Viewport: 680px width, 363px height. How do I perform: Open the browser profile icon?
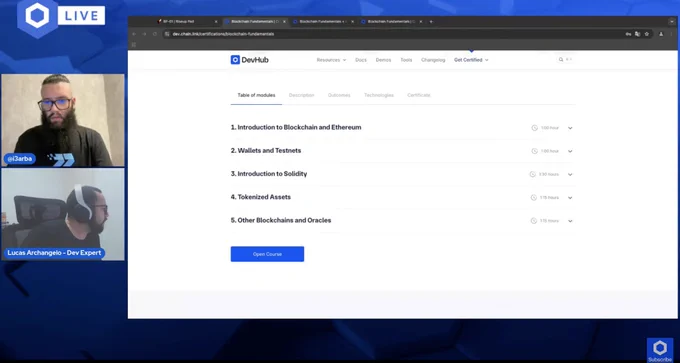click(661, 34)
